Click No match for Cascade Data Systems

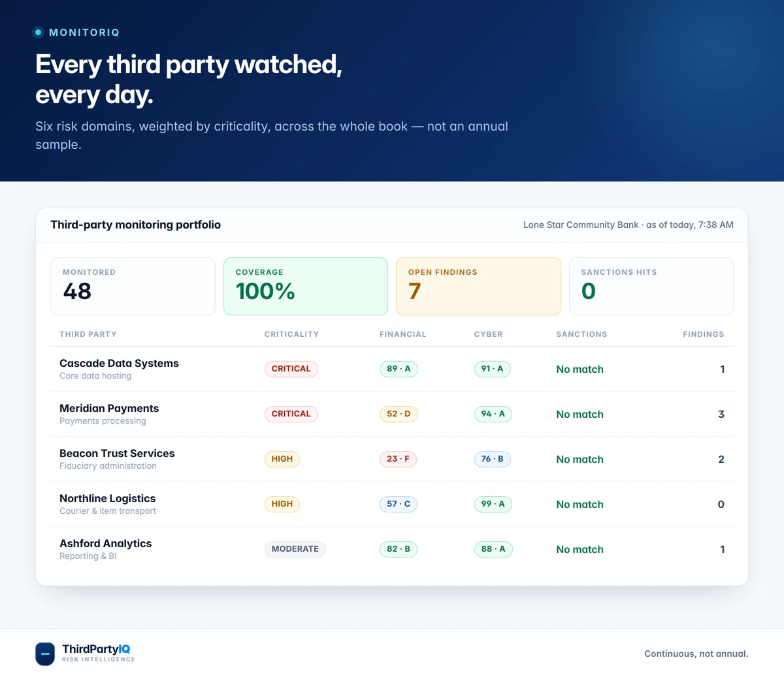tap(580, 370)
